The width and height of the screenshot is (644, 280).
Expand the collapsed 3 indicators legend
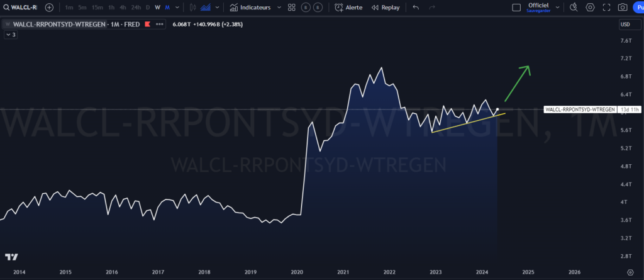click(x=11, y=35)
